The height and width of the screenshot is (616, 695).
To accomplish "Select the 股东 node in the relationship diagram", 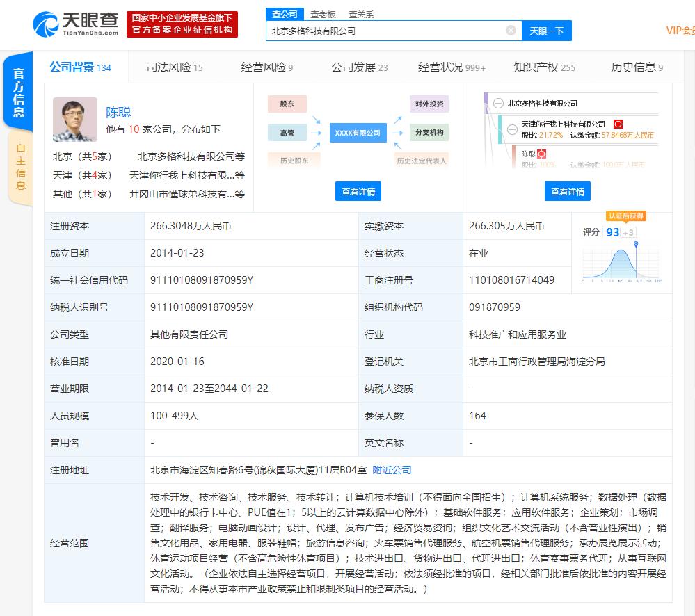I will pos(287,104).
